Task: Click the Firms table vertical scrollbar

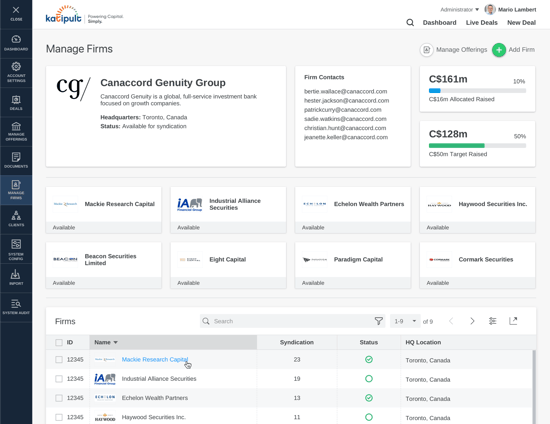Action: (x=534, y=386)
